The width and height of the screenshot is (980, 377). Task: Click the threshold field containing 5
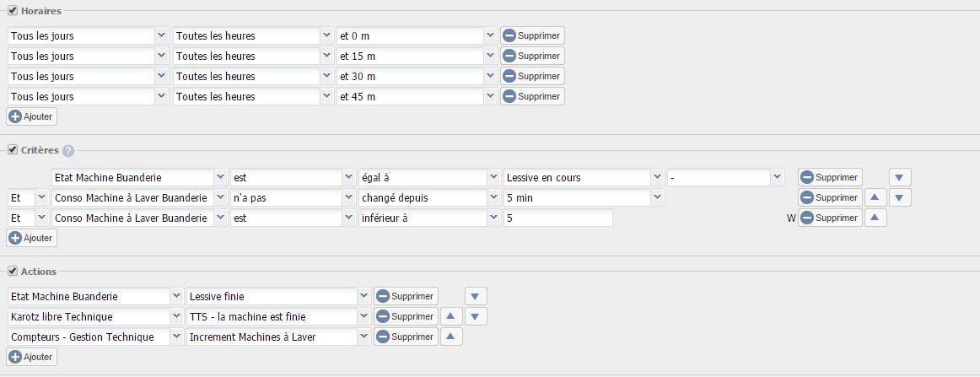coord(558,218)
